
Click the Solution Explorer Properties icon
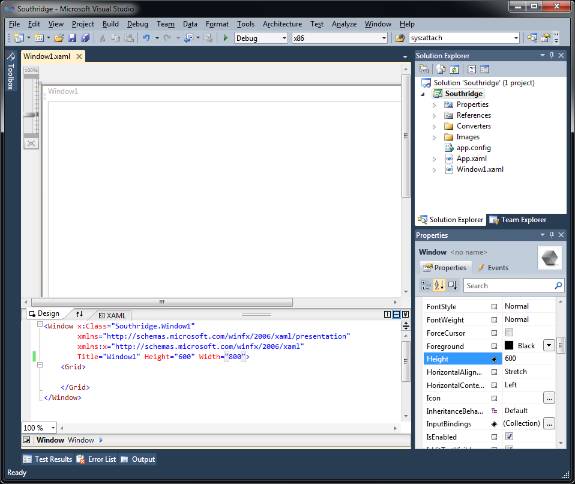[424, 69]
